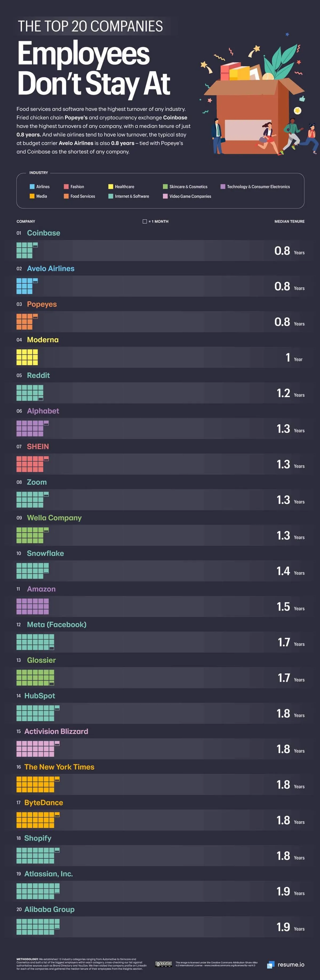This screenshot has width=320, height=980.
Task: Click the '= 1 MONTH' square key icon
Action: [145, 221]
